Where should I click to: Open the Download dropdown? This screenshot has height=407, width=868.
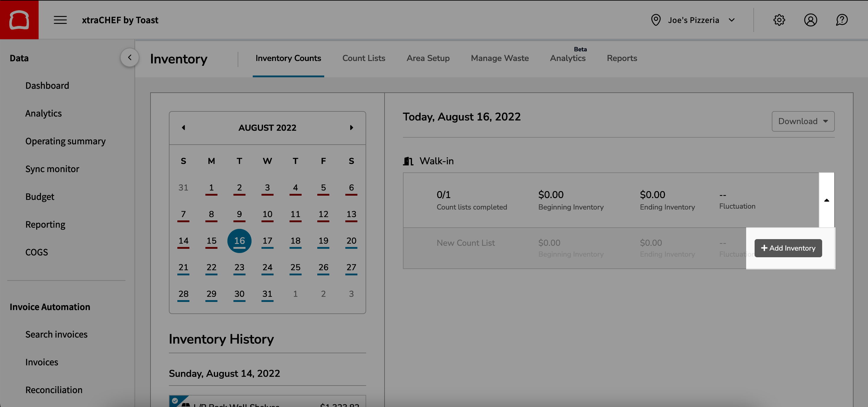point(803,121)
